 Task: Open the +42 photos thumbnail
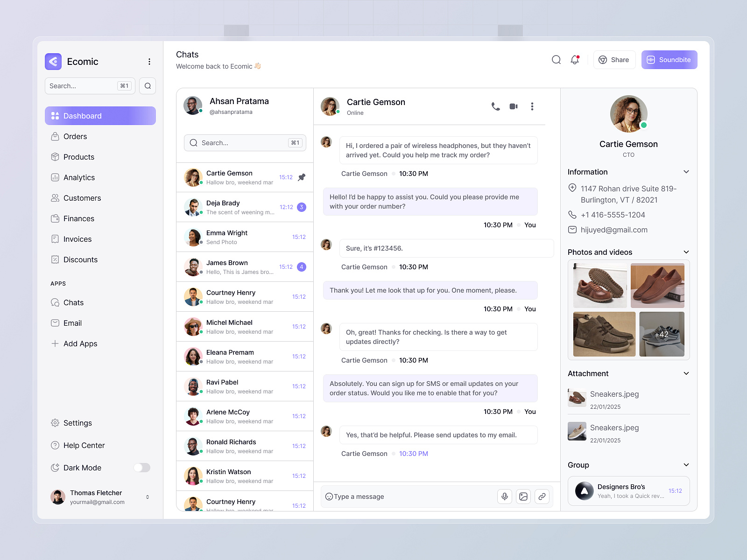click(x=662, y=334)
